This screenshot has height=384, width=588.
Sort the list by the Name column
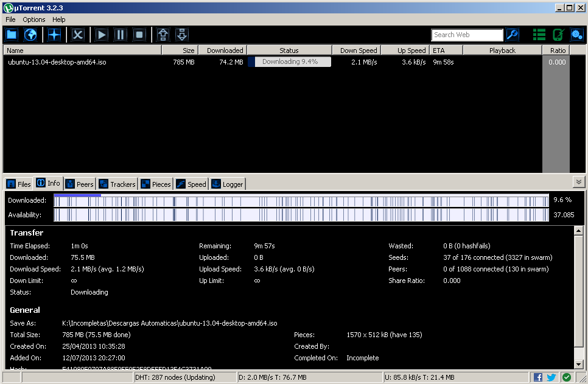click(x=83, y=51)
